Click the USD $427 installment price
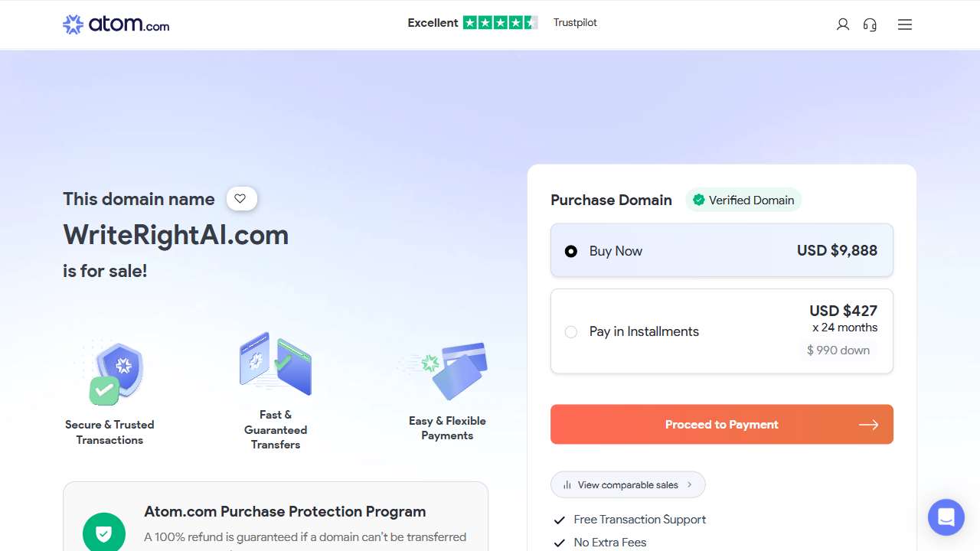This screenshot has width=980, height=551. [844, 311]
